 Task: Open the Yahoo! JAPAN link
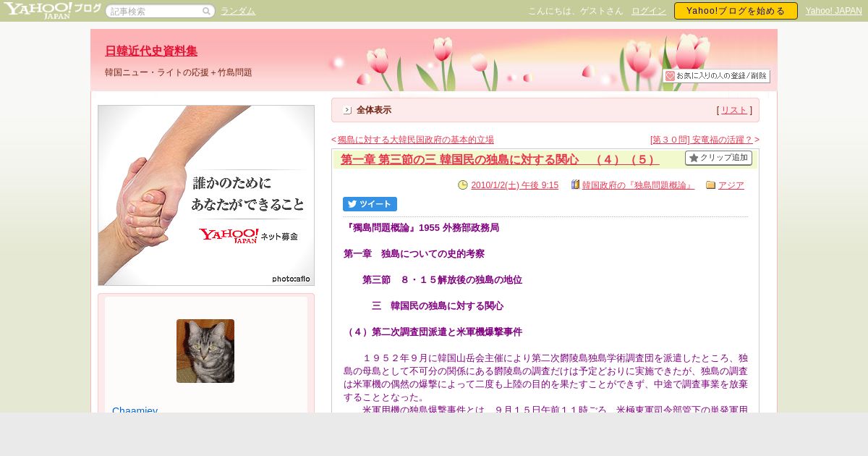[x=833, y=11]
